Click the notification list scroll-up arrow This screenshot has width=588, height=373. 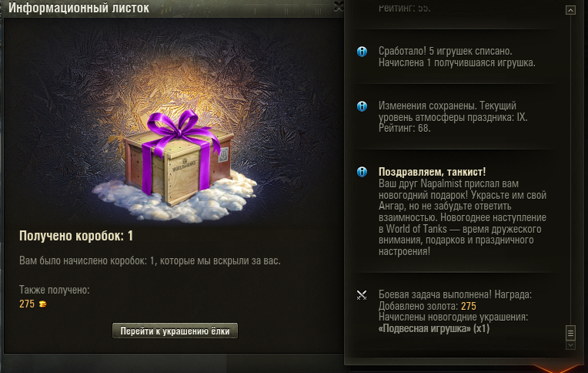coord(570,10)
